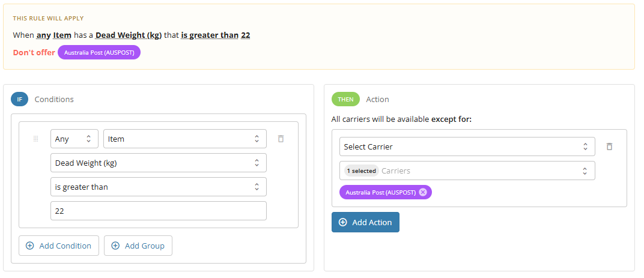Click the plus icon on Add Condition
644x278 pixels.
29,246
